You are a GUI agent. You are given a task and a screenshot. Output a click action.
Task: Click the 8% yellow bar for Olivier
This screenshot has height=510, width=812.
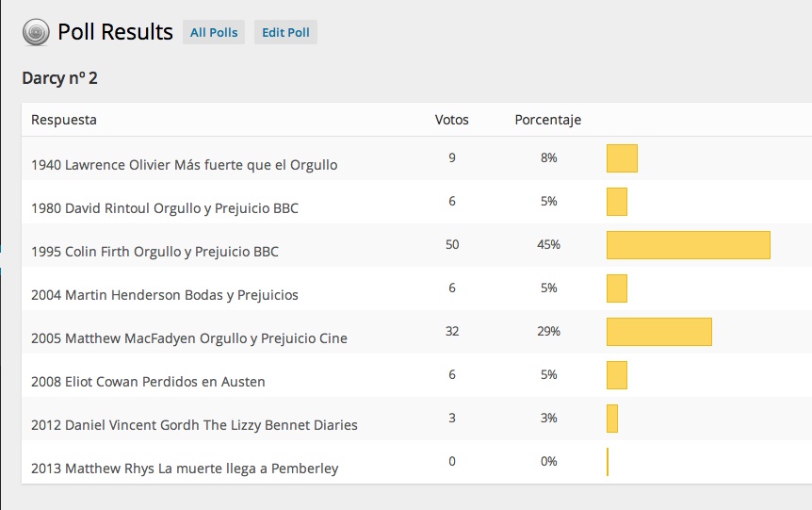[622, 158]
